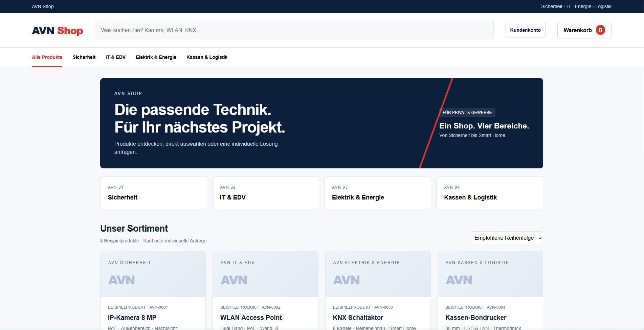Open the AVN 02 IT & EDV card
Screen dimensions: 644x330
(x=266, y=193)
